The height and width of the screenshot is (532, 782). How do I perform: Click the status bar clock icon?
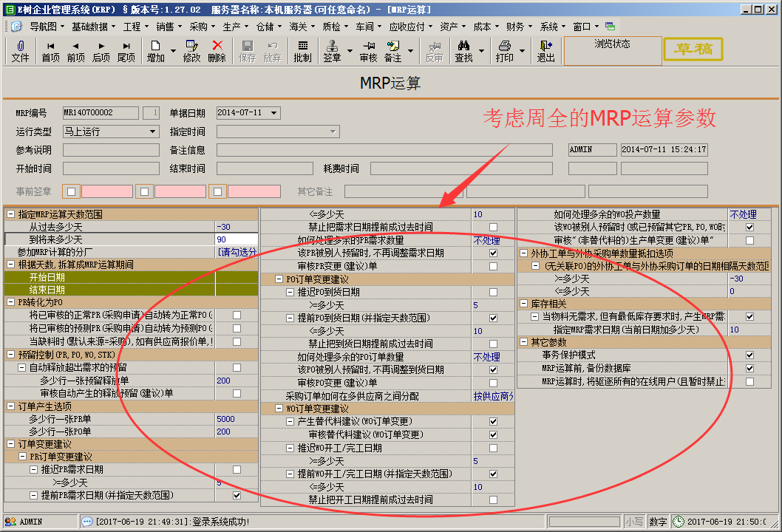pyautogui.click(x=679, y=522)
